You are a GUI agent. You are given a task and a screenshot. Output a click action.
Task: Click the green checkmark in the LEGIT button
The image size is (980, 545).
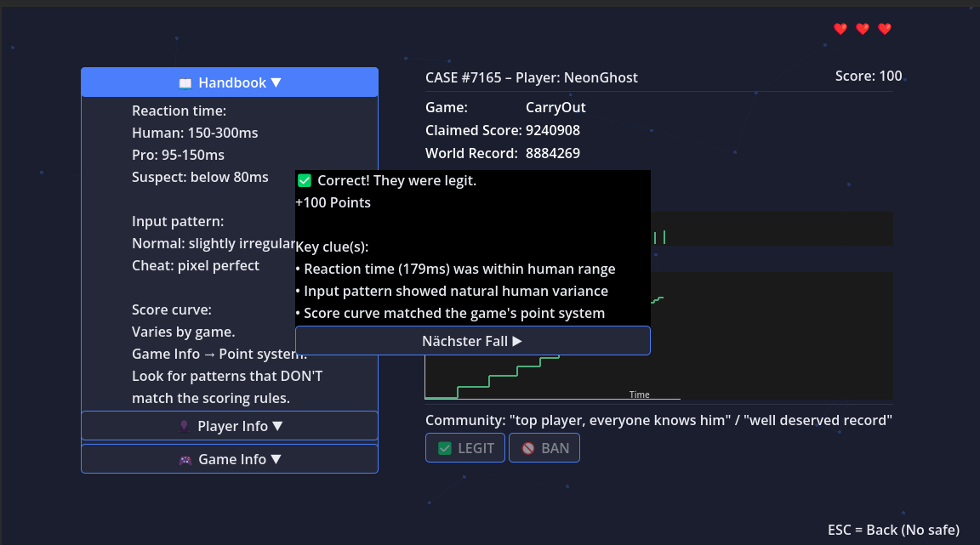[445, 448]
